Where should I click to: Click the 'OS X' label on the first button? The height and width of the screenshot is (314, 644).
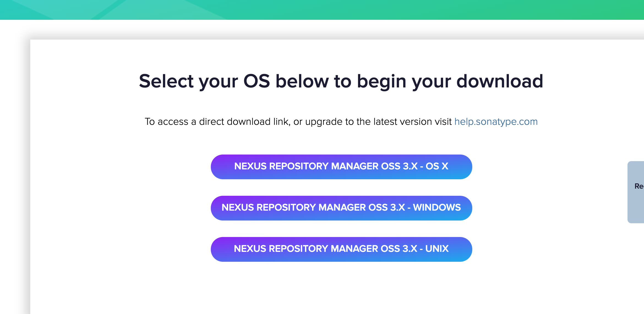coord(437,166)
